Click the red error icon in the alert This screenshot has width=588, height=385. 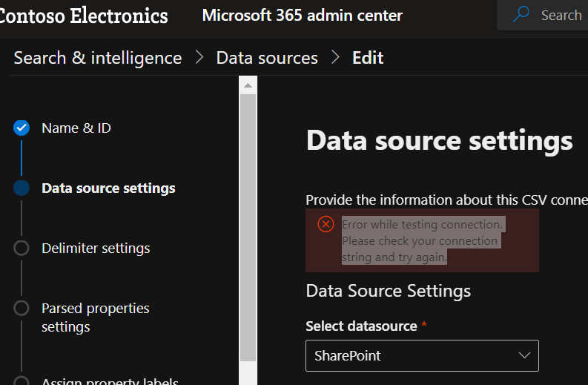coord(326,224)
